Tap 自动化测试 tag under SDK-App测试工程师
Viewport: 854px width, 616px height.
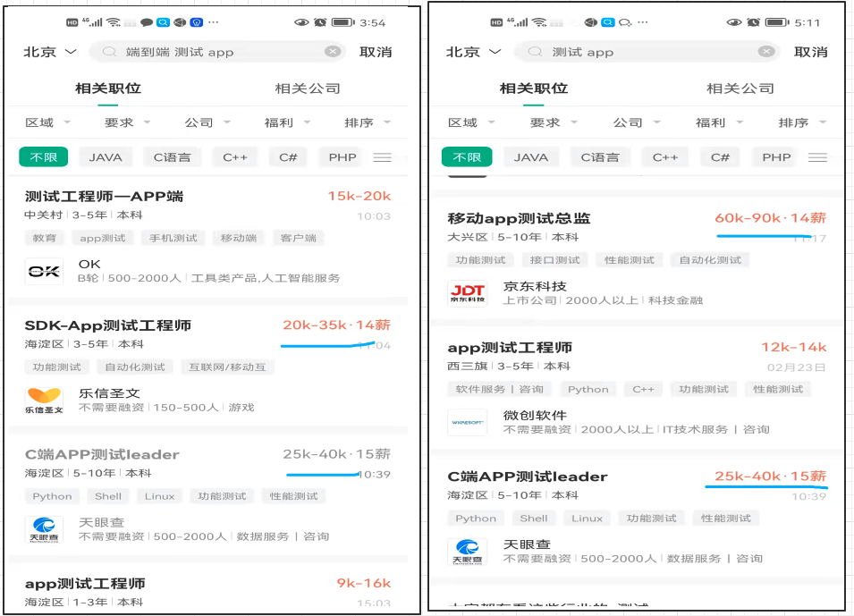click(134, 367)
